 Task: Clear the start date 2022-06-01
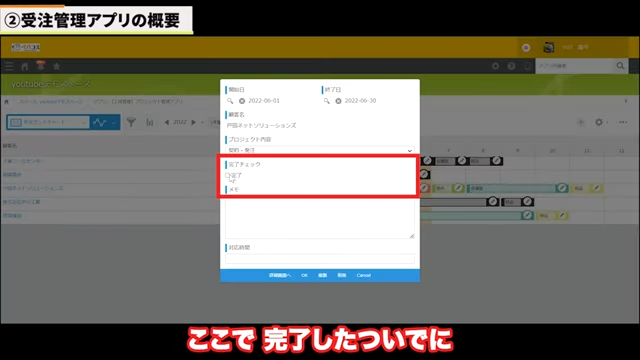pos(242,101)
